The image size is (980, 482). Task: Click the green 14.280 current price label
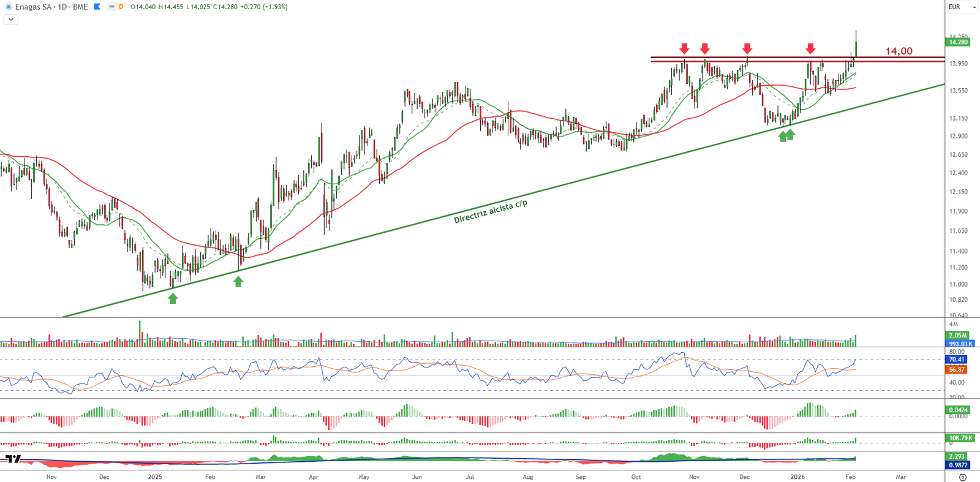(958, 42)
